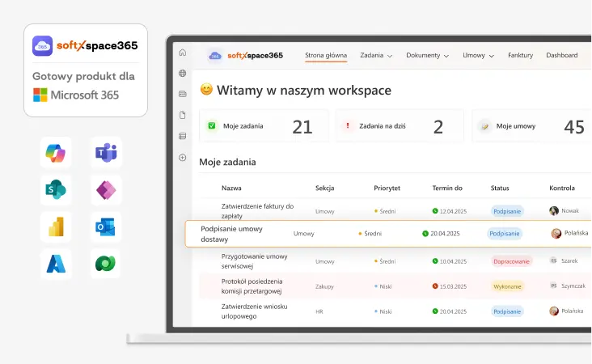The height and width of the screenshot is (364, 592).
Task: Select the Microsoft Teams app icon
Action: tap(106, 152)
